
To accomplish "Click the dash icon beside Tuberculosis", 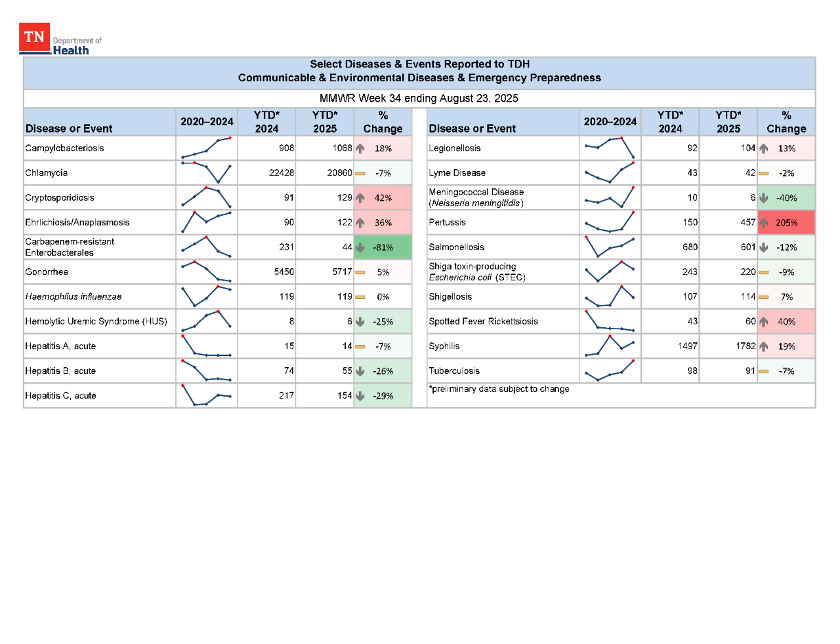I will coord(763,371).
